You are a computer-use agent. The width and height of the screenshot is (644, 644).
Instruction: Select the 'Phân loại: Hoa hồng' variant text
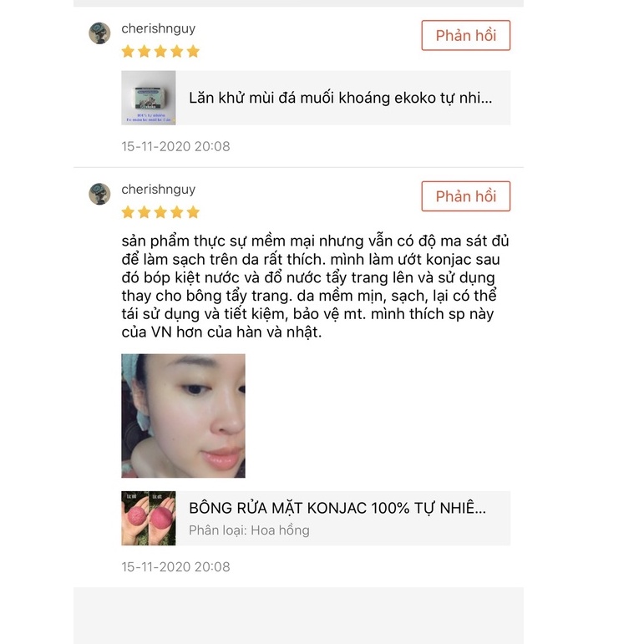tap(249, 530)
